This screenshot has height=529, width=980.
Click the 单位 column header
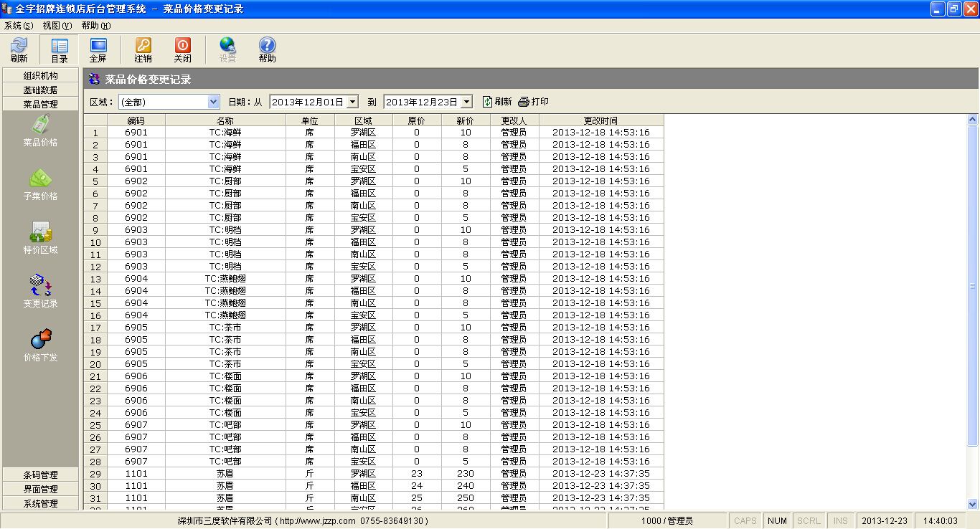[310, 120]
